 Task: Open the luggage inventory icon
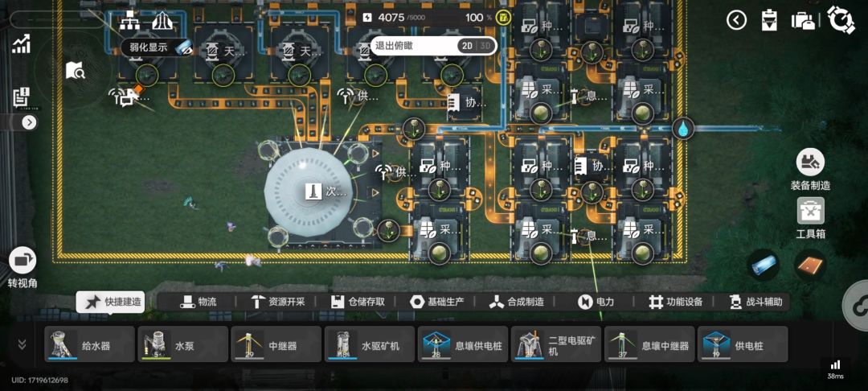(802, 20)
